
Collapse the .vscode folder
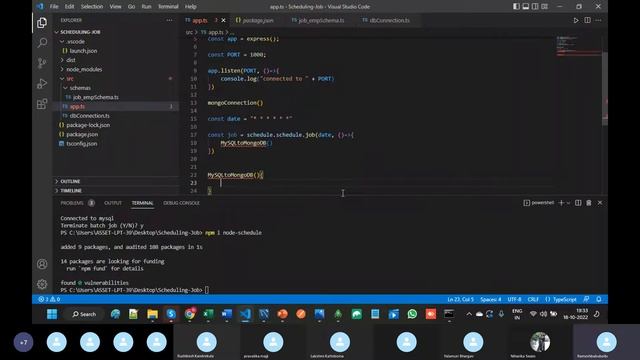point(116,42)
